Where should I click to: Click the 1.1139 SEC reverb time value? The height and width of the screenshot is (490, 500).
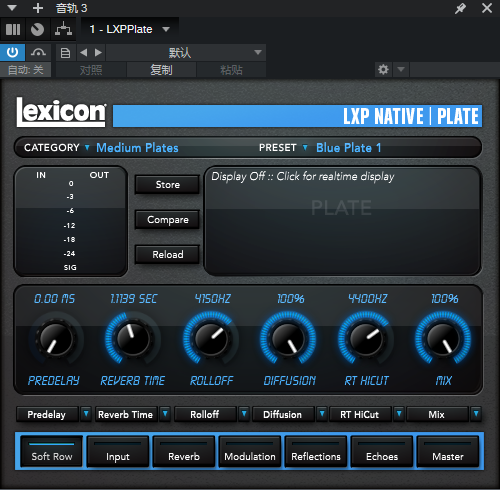(x=133, y=299)
